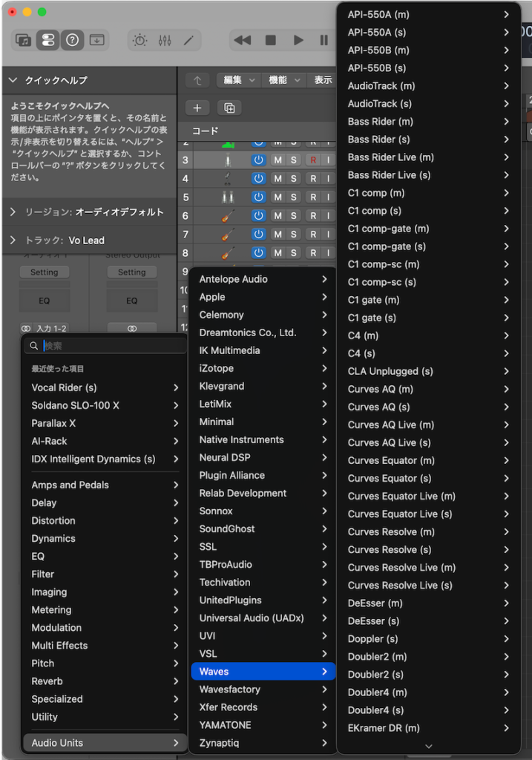The image size is (532, 760).
Task: Click EQ slot on audio channel strip
Action: coord(44,301)
